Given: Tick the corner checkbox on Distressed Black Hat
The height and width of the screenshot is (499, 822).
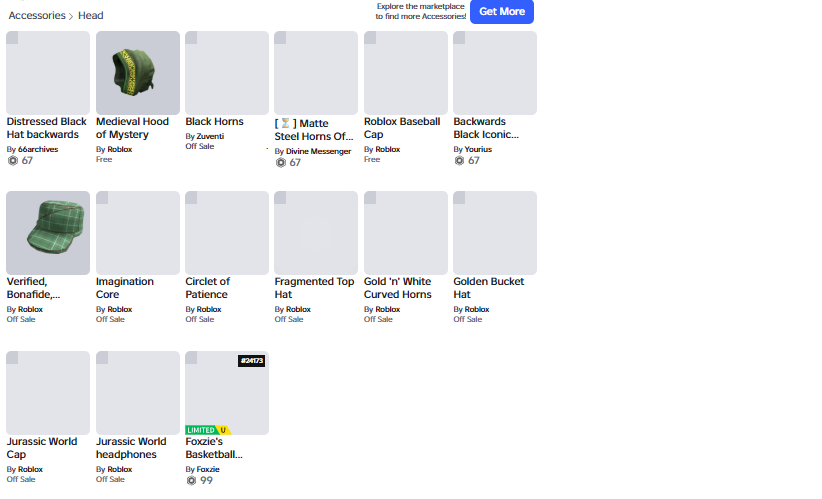Looking at the screenshot, I should 12,37.
